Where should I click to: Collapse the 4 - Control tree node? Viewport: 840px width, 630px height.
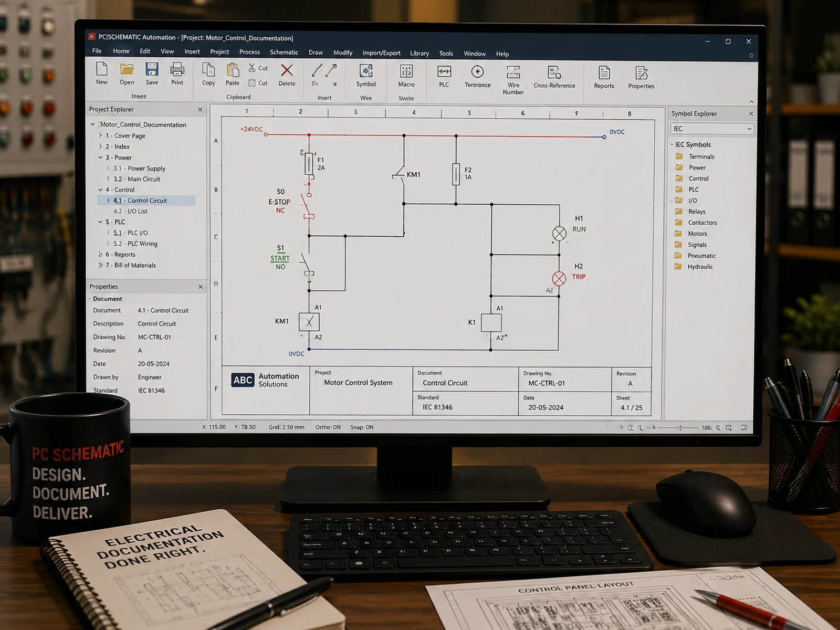coord(100,190)
